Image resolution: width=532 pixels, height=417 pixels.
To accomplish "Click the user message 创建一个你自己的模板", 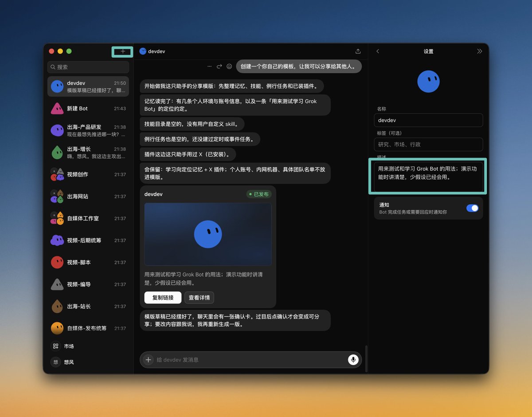I will [x=299, y=67].
